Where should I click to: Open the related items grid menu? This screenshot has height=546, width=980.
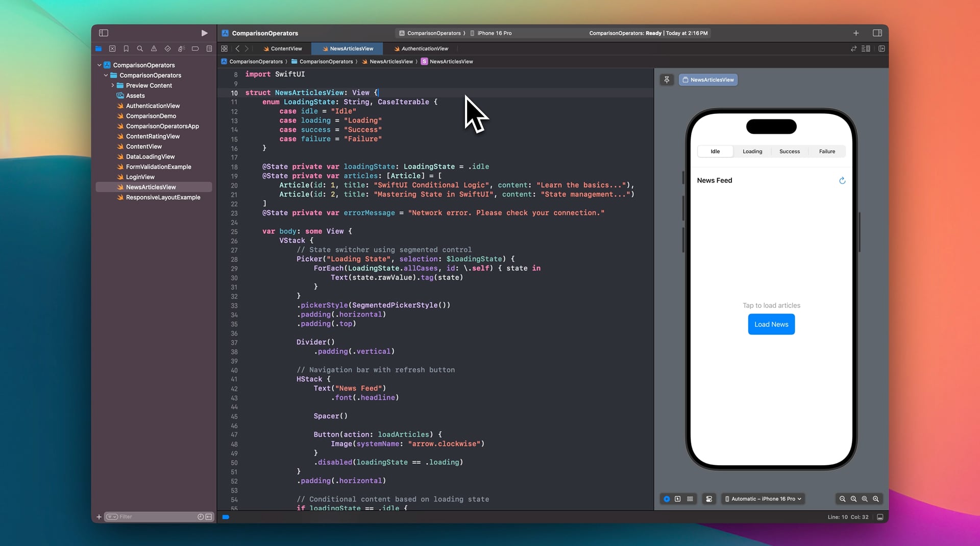pyautogui.click(x=224, y=49)
